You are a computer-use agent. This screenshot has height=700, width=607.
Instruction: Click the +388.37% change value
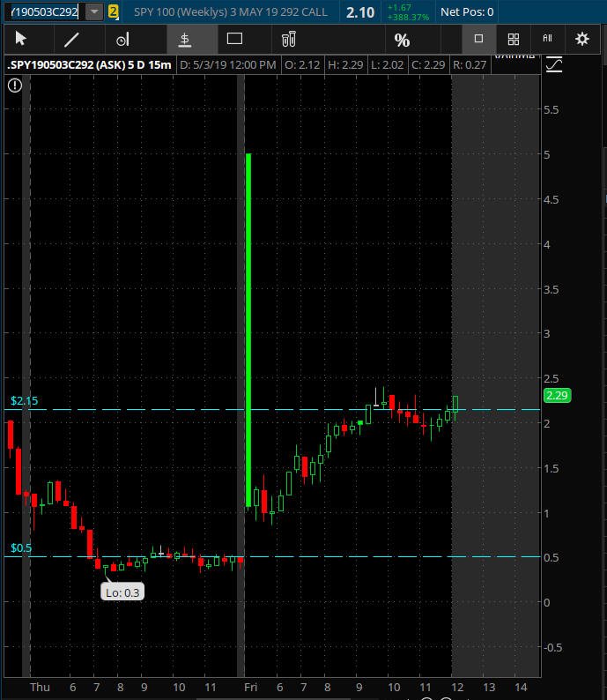pos(408,18)
